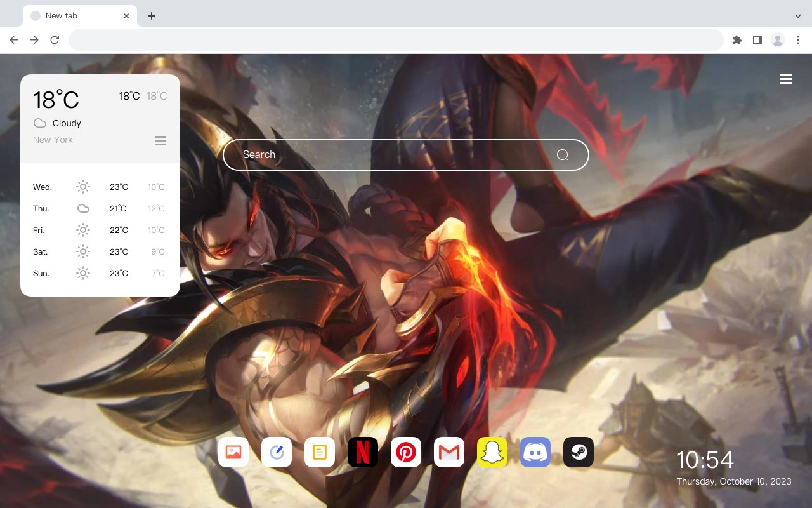Click the Thu. forecast day label
This screenshot has width=812, height=508.
coord(41,208)
